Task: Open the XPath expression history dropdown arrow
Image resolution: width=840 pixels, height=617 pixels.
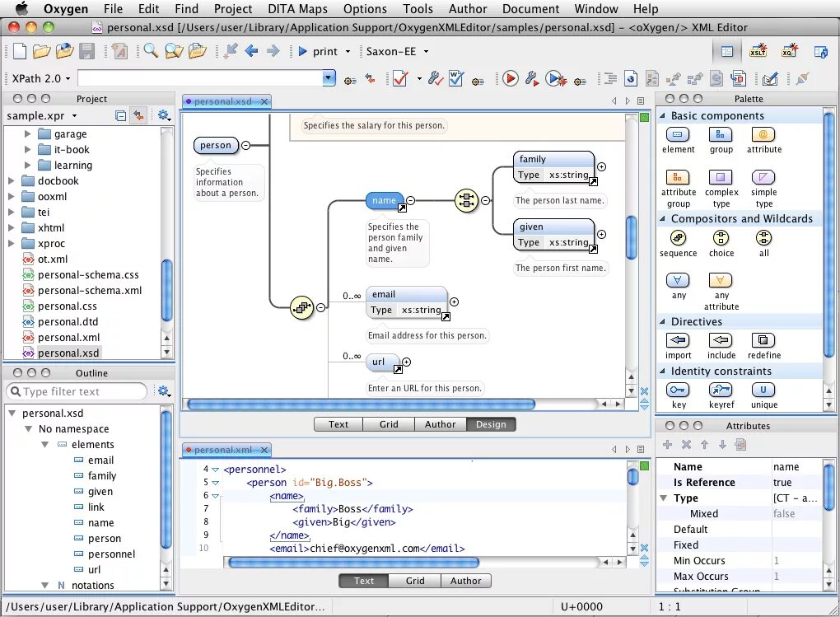Action: [x=329, y=78]
